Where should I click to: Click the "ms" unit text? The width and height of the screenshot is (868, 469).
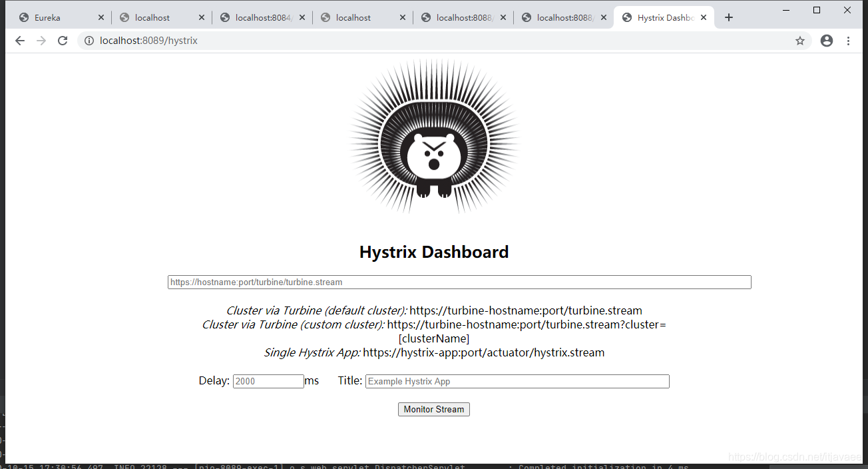(x=312, y=380)
